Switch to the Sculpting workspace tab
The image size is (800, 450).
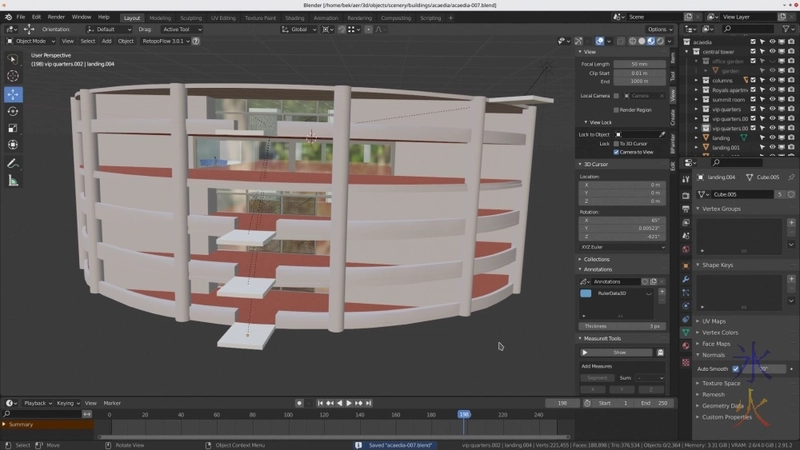click(x=190, y=17)
